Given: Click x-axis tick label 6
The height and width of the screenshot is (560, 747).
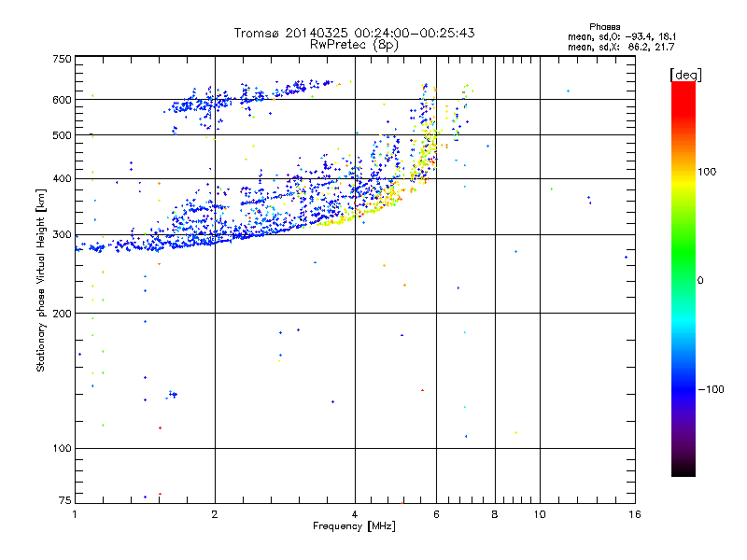Looking at the screenshot, I should click(436, 514).
